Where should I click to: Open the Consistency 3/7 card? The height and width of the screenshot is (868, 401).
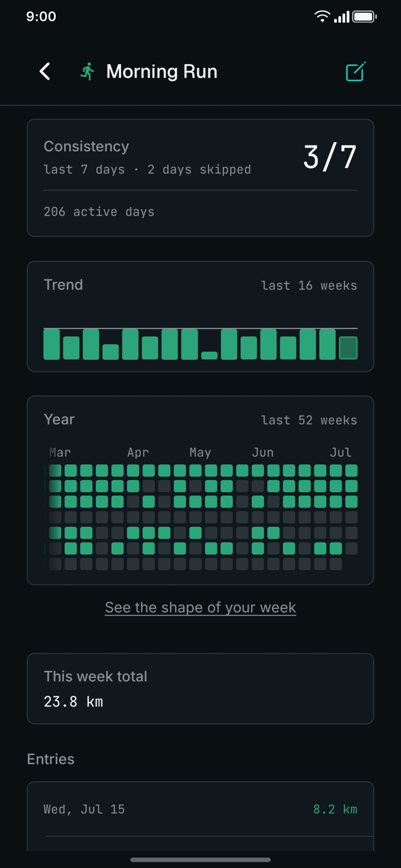(200, 178)
